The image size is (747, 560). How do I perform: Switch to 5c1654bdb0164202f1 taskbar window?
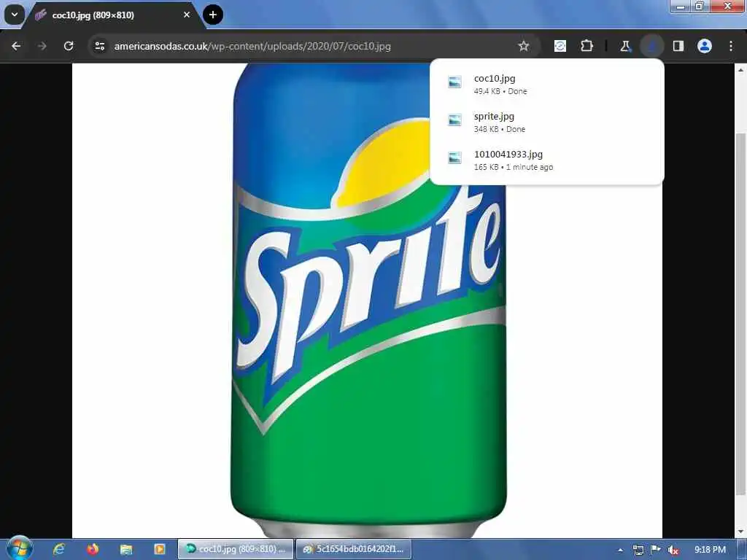354,549
